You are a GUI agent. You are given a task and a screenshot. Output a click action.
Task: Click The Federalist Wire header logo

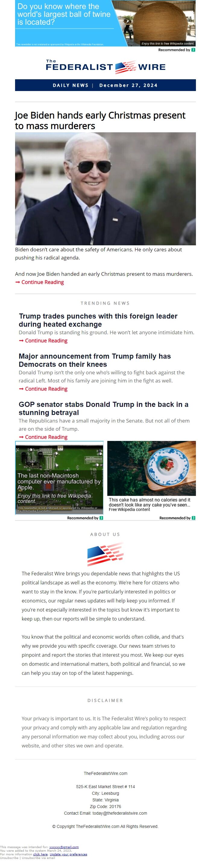(105, 67)
